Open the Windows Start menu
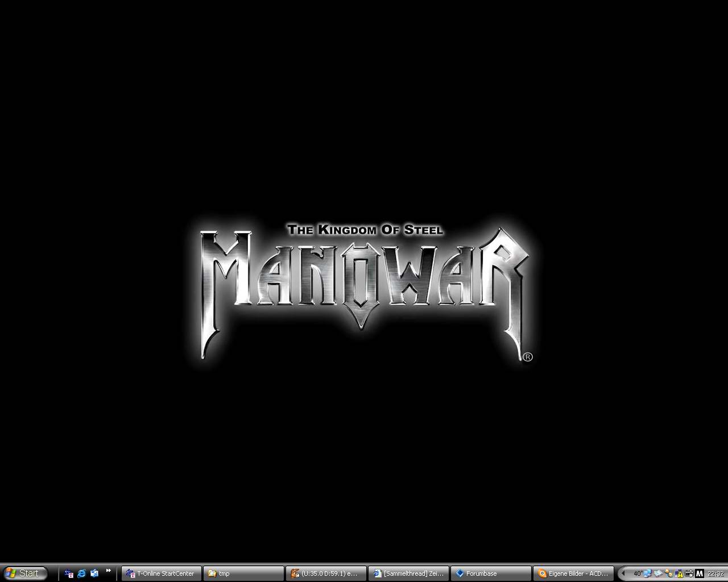Image resolution: width=728 pixels, height=582 pixels. tap(24, 573)
